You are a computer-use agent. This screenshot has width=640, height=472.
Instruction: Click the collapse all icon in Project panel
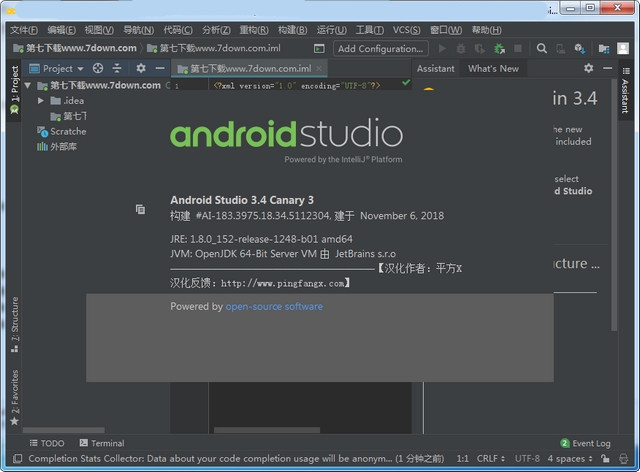(117, 68)
